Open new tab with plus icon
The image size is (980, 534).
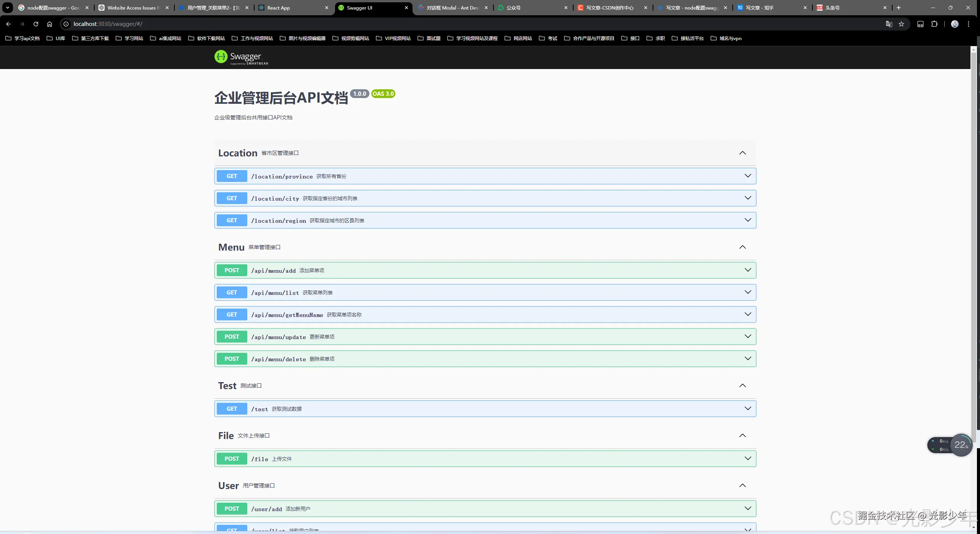(x=899, y=8)
